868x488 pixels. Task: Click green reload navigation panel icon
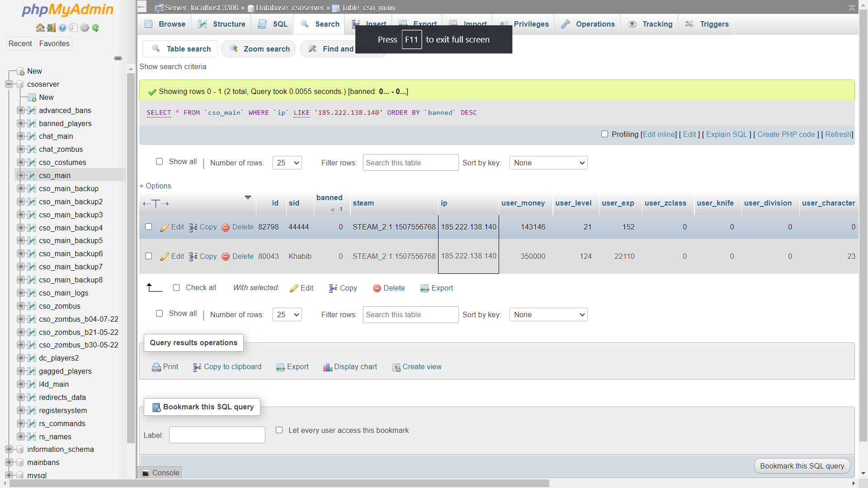point(95,28)
